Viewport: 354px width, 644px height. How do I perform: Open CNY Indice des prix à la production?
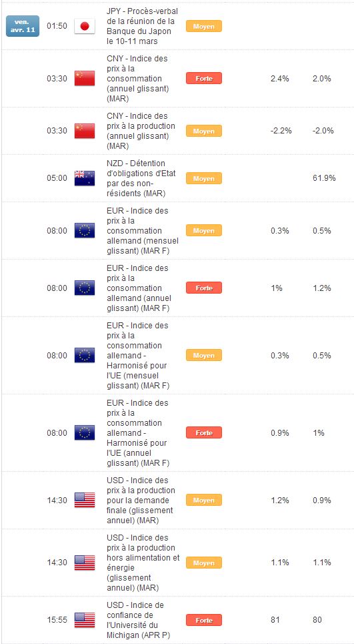[x=141, y=131]
